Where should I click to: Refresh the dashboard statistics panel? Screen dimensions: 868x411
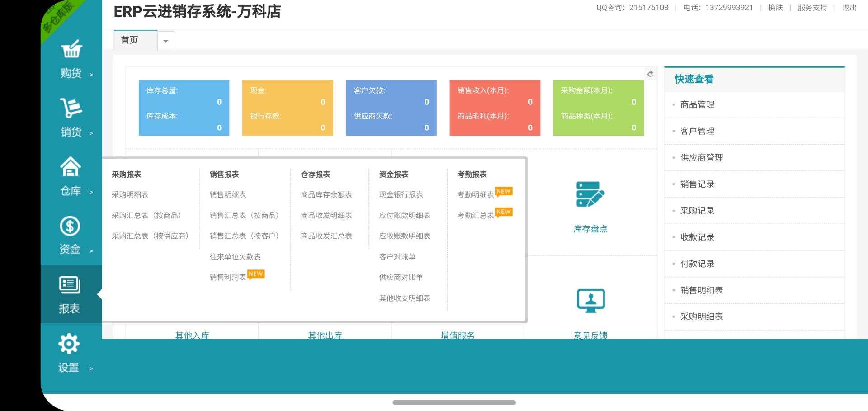650,74
